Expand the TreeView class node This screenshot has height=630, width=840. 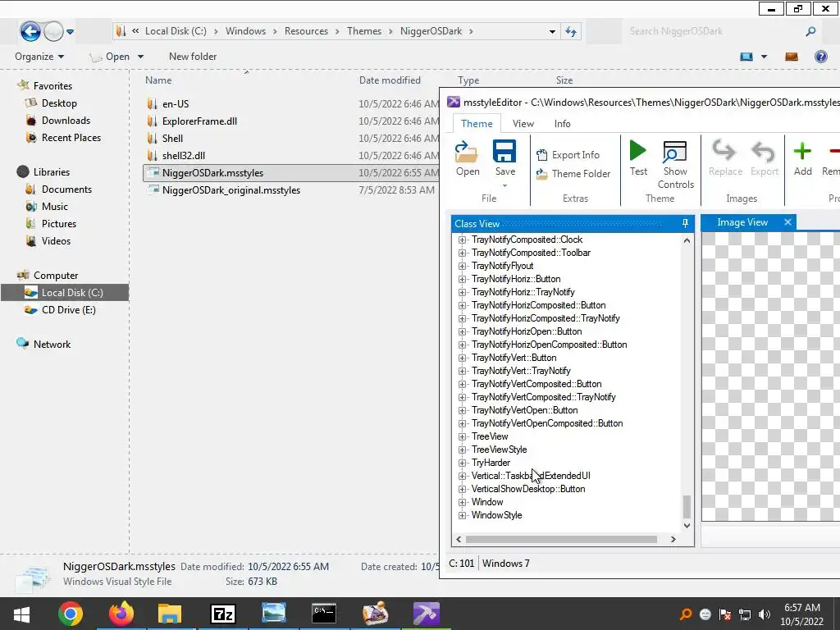point(462,436)
